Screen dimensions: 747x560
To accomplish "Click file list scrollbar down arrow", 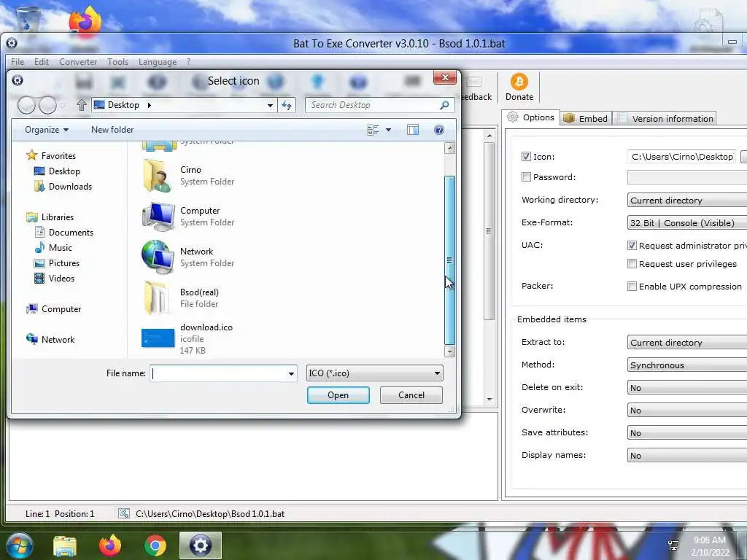I will point(449,351).
